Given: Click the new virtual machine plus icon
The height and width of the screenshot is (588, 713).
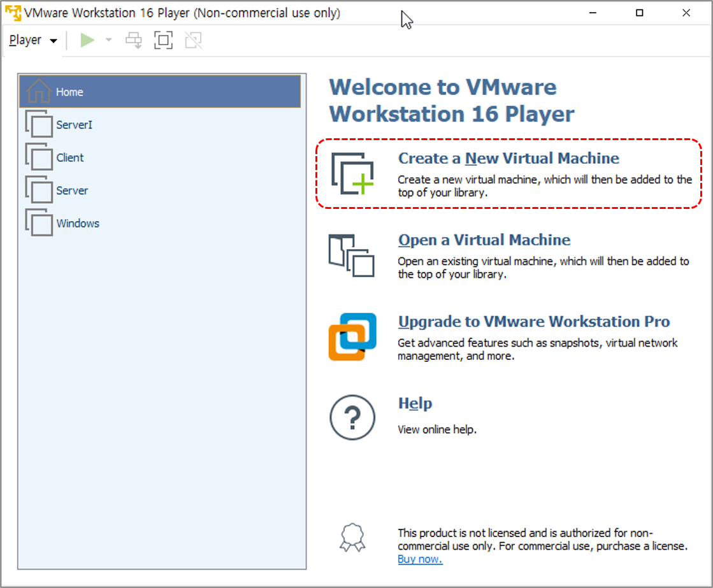Looking at the screenshot, I should [x=352, y=174].
